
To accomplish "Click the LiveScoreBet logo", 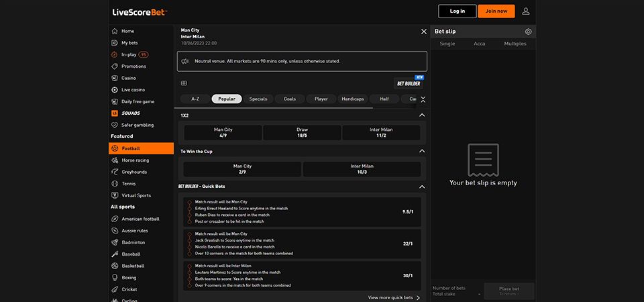I will [140, 12].
